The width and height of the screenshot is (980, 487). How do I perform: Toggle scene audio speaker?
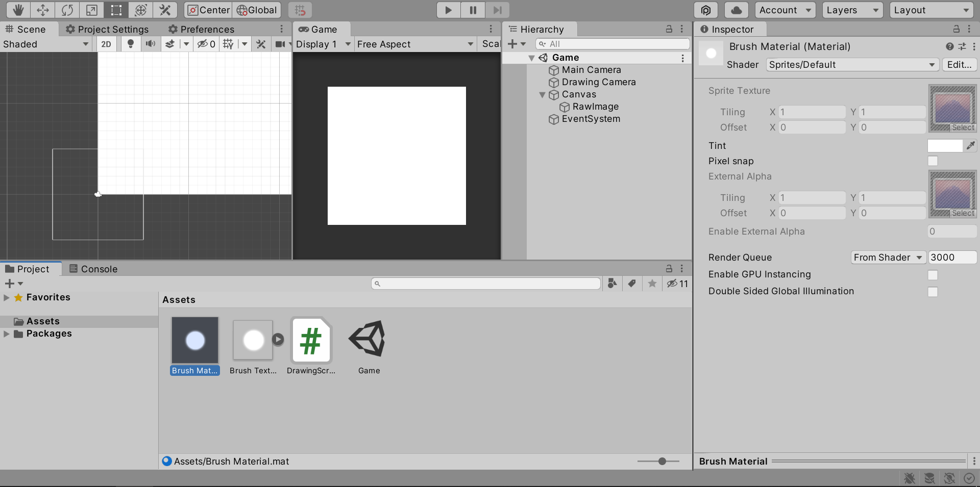(151, 44)
